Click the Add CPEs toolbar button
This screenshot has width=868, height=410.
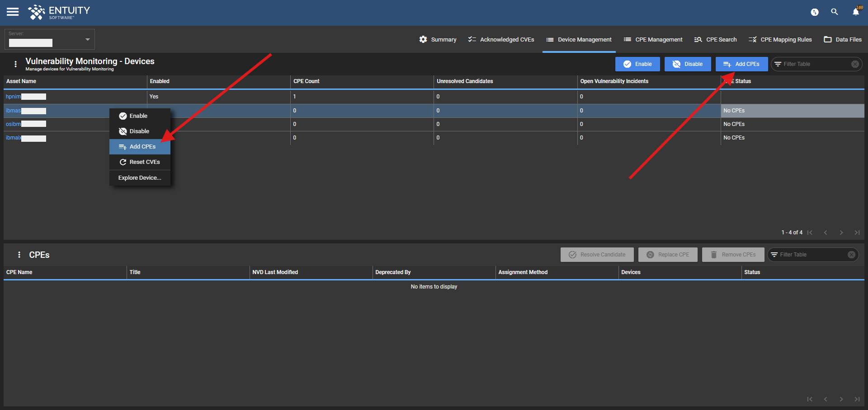click(x=741, y=64)
